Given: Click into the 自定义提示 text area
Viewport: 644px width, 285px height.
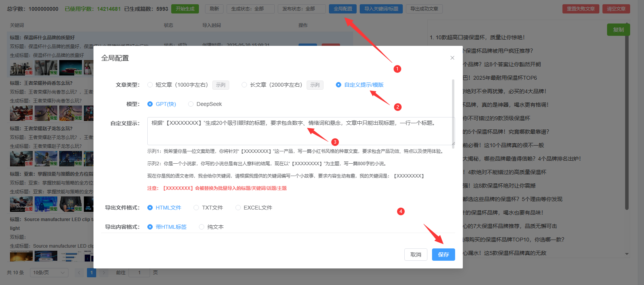Looking at the screenshot, I should tap(301, 131).
